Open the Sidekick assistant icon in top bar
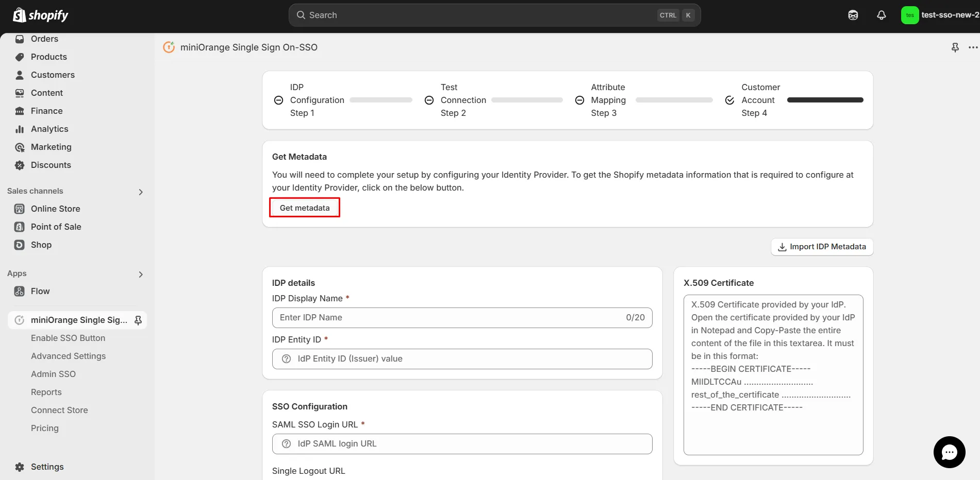 click(x=853, y=15)
